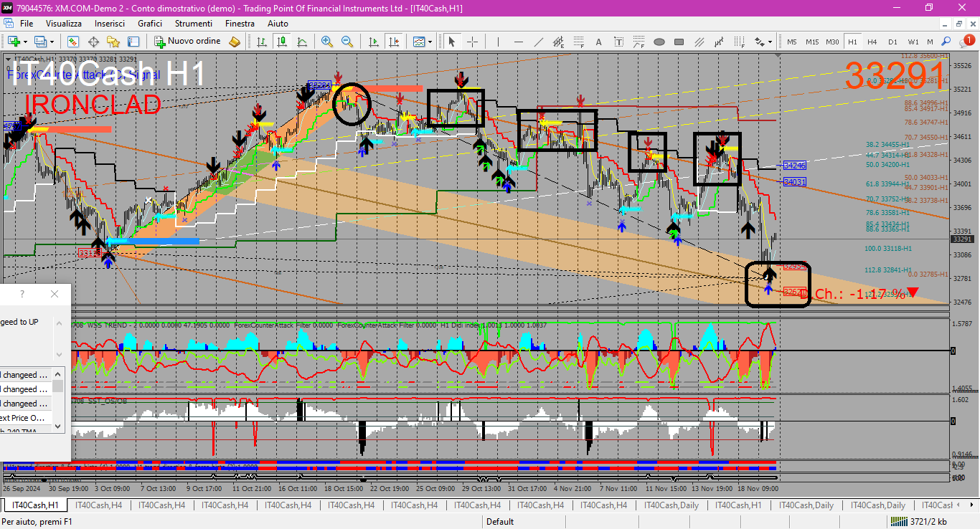Select the ellipse shape tool

(x=659, y=42)
